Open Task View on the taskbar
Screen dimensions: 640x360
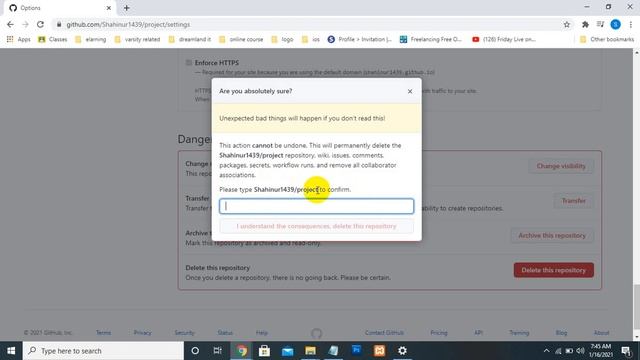coord(218,351)
